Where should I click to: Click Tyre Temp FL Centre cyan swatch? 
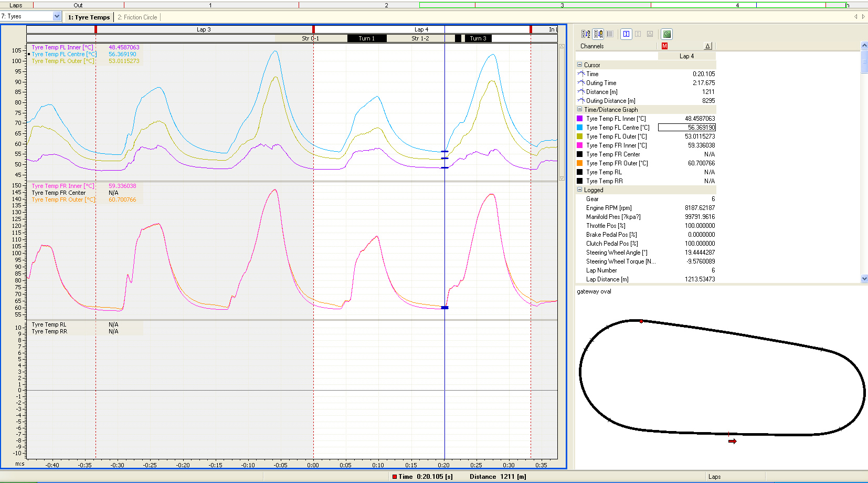tap(580, 128)
